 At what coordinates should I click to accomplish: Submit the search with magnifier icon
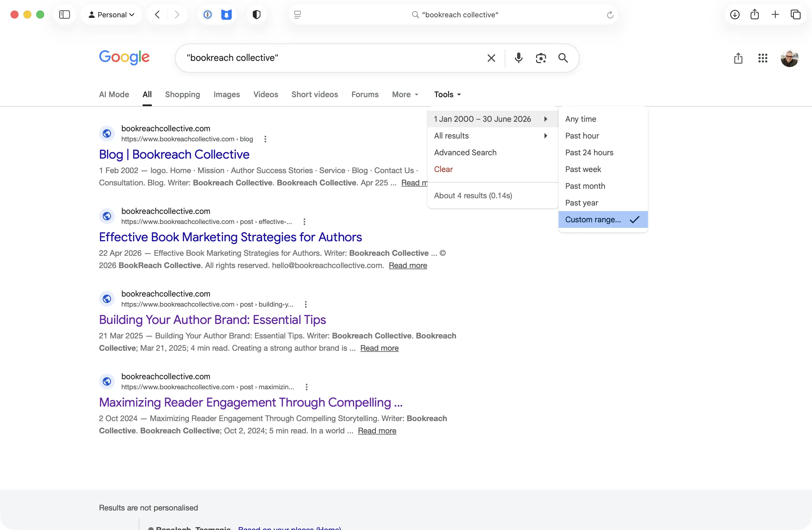pos(563,58)
